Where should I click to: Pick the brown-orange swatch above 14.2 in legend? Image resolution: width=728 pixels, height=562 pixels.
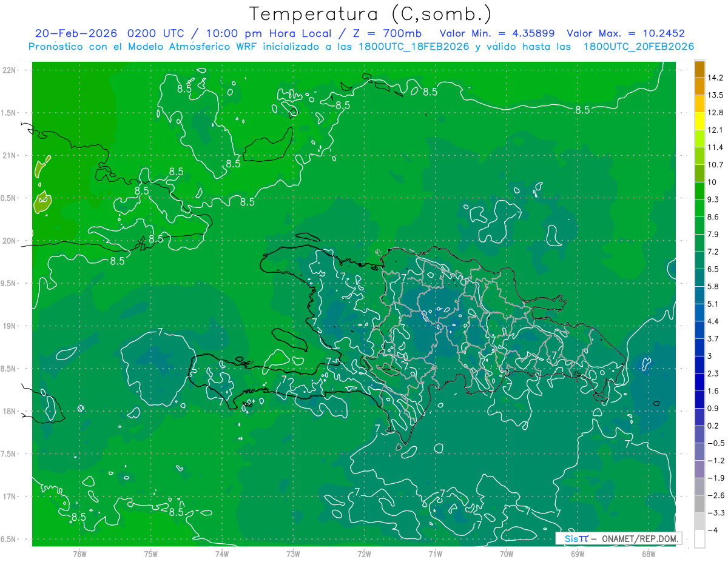click(x=699, y=69)
